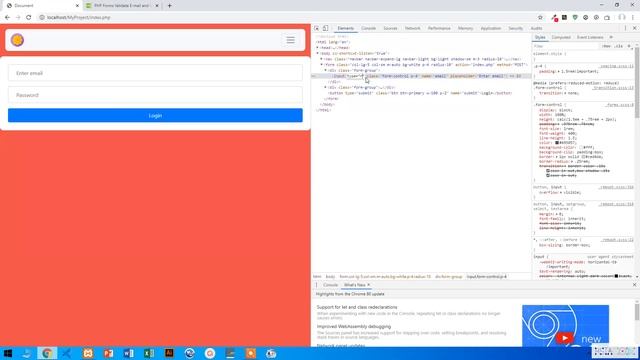Switch to the Console tab in DevTools
This screenshot has height=360, width=640.
[368, 28]
